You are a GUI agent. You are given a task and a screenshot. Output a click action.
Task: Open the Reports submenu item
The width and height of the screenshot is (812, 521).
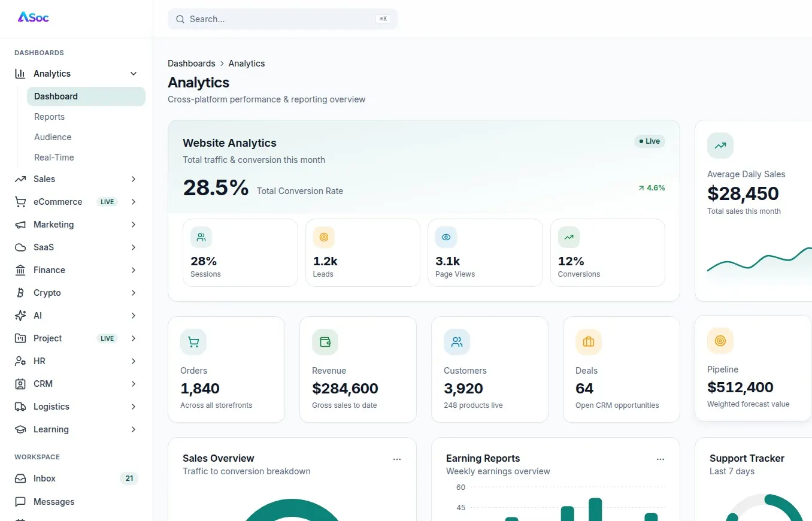tap(86, 117)
